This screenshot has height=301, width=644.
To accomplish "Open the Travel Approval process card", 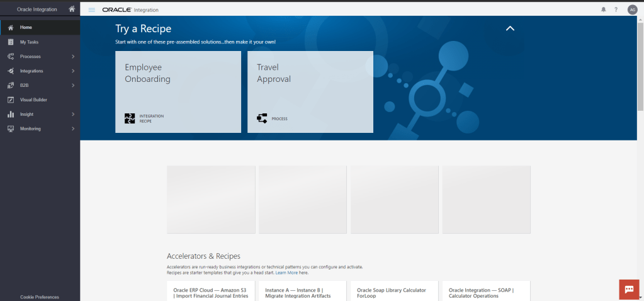I will tap(310, 92).
